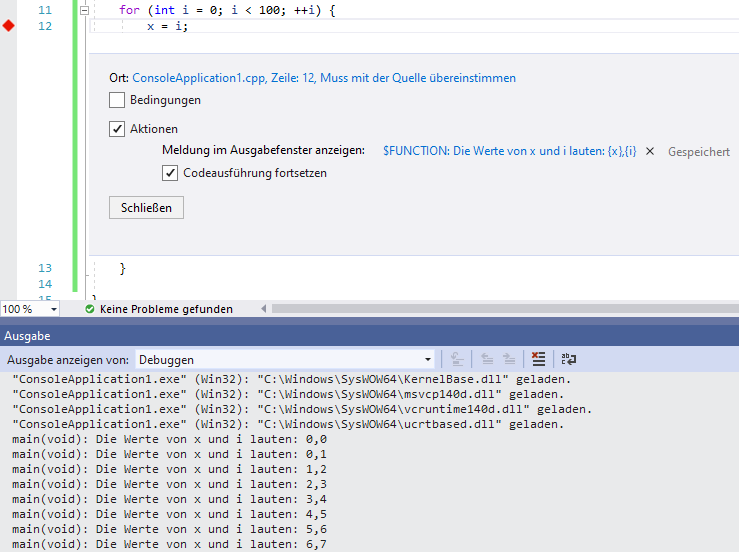This screenshot has width=739, height=552.
Task: Toggle Codeausführung fortsetzen checkbox
Action: (170, 173)
